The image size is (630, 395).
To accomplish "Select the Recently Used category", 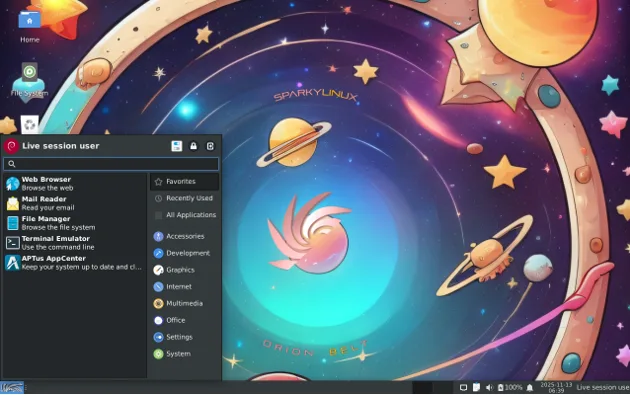I will 185,198.
